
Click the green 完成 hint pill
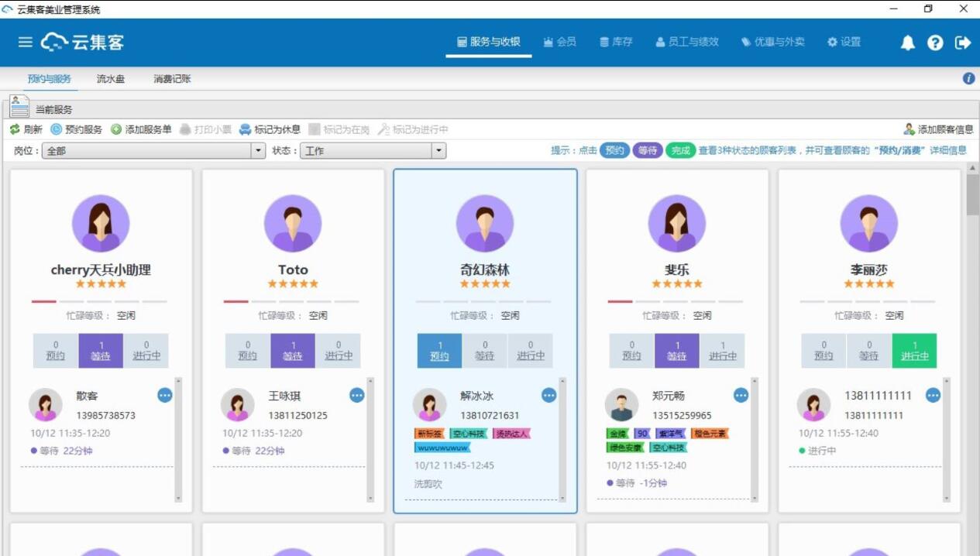point(680,151)
